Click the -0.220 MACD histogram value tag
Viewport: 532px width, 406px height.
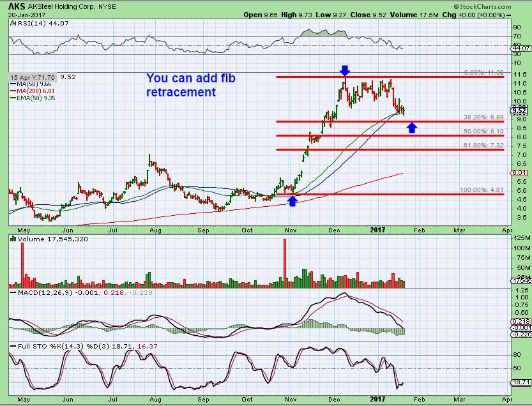521,334
